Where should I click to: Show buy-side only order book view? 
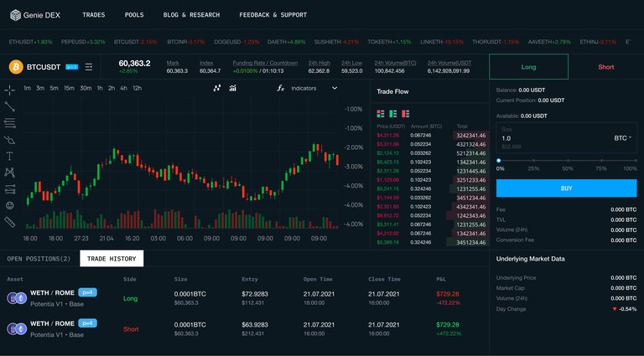[393, 114]
